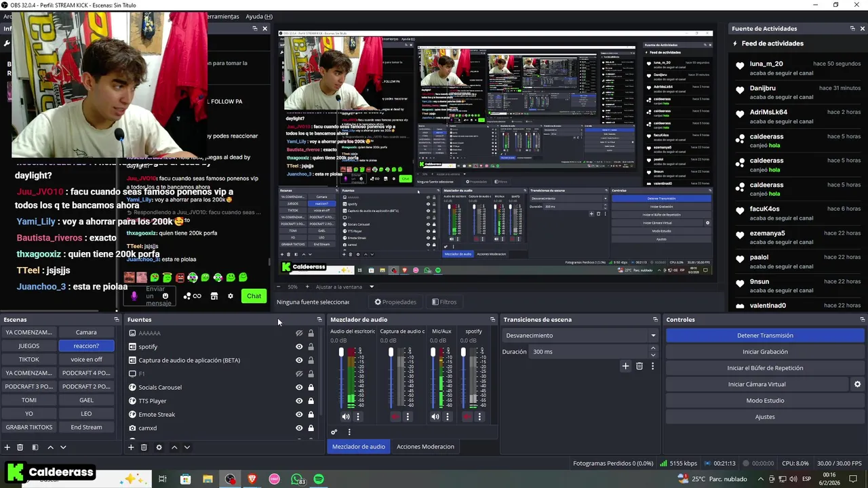Move source up in Fuentes toolbar

point(174,447)
